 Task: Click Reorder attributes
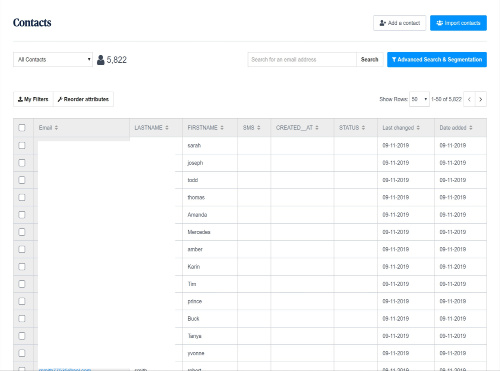click(83, 99)
